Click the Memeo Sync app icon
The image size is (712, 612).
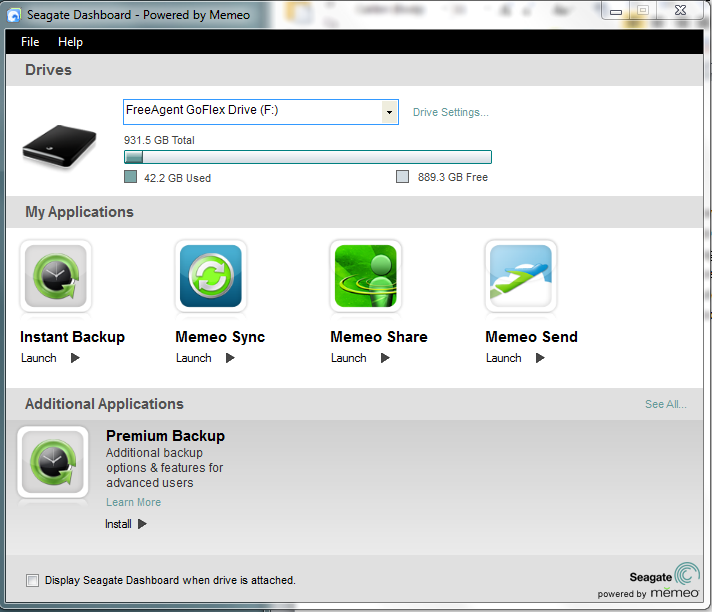click(x=211, y=276)
